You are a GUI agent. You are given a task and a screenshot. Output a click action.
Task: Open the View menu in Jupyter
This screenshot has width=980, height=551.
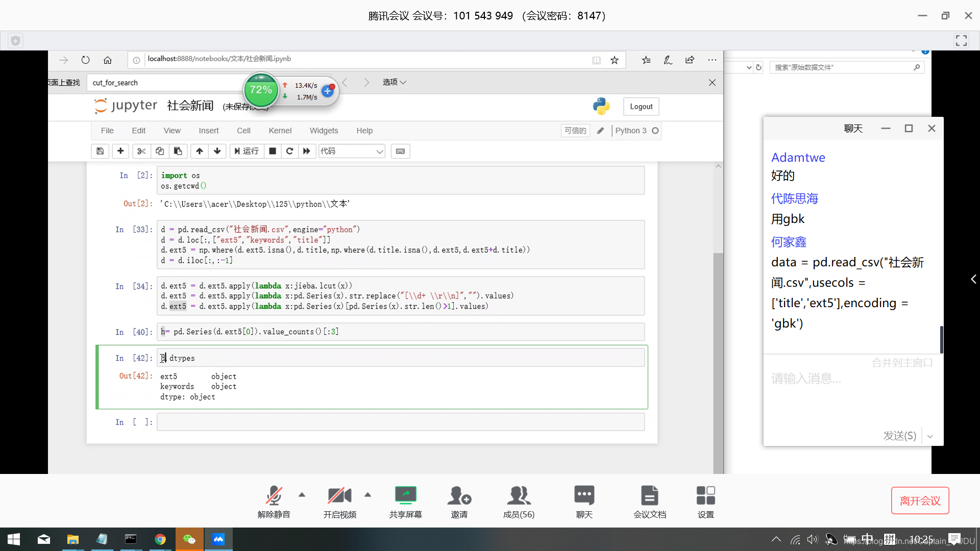point(172,131)
